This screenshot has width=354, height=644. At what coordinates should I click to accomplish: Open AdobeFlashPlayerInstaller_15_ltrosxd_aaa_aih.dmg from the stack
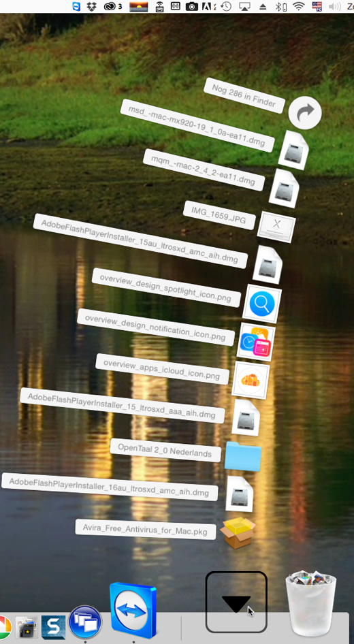click(x=246, y=418)
